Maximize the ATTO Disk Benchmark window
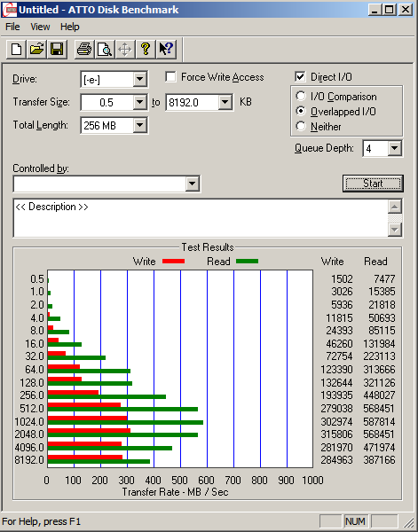 click(x=389, y=10)
